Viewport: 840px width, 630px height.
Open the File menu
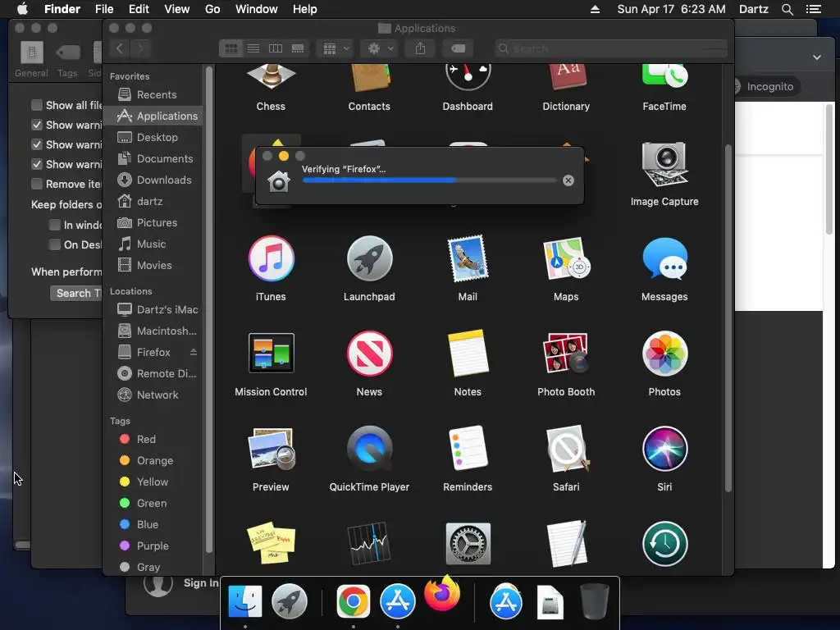pos(104,9)
